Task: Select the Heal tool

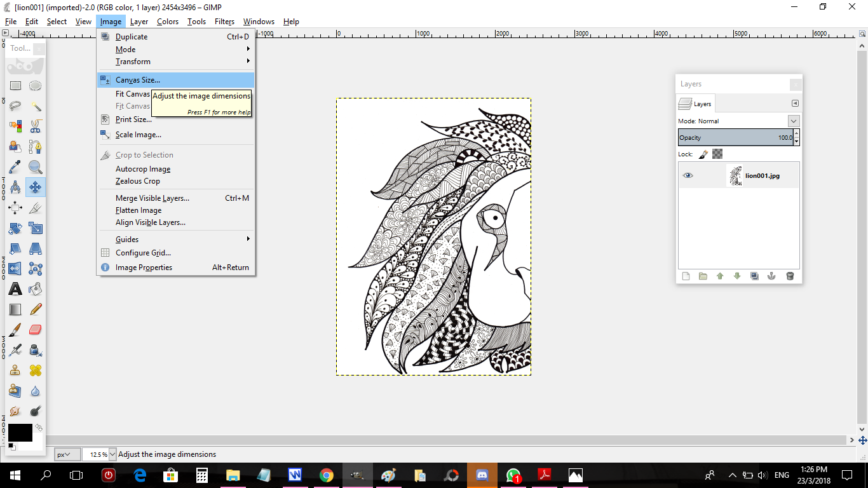Action: (36, 370)
